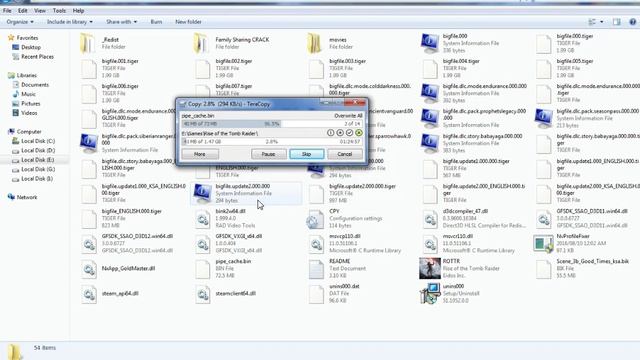The width and height of the screenshot is (640, 360).
Task: Toggle TeraCopy checkmark verify option icon
Action: pyautogui.click(x=349, y=133)
